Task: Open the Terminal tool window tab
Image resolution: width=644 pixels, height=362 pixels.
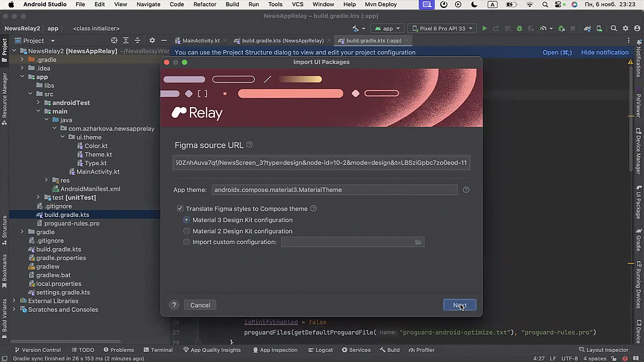Action: click(x=158, y=350)
